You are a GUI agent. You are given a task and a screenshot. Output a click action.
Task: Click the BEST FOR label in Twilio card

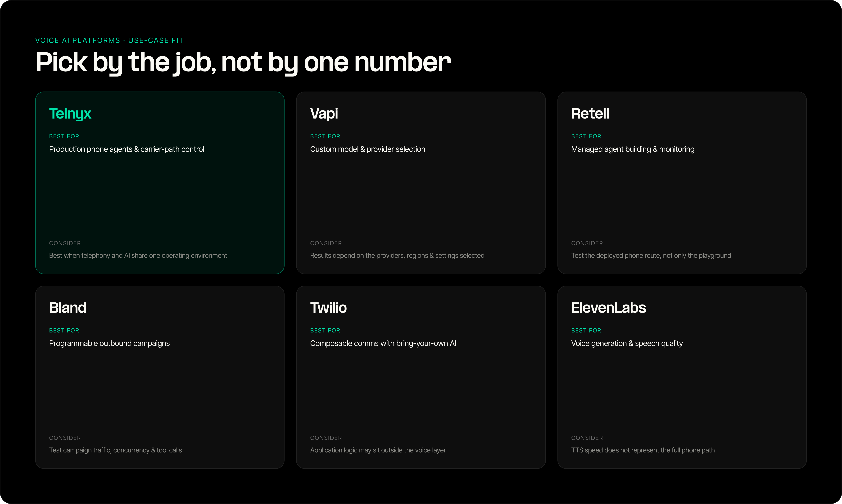[325, 330]
